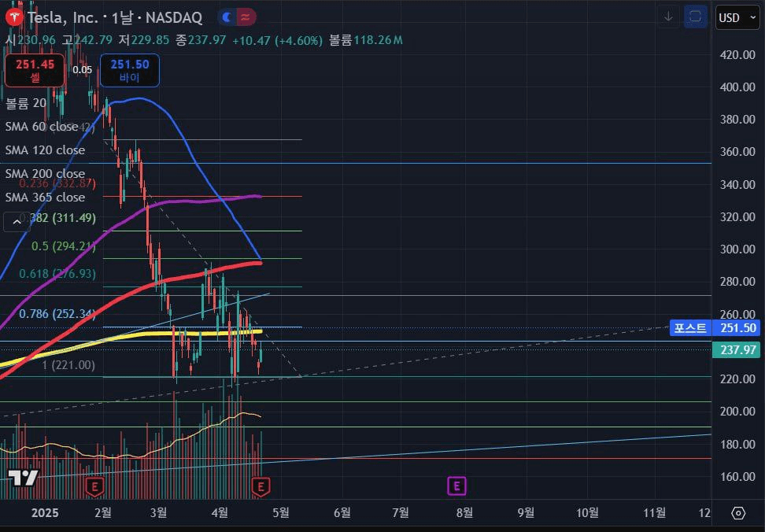This screenshot has width=765, height=532.
Task: Click the 포스트 post-market label
Action: click(x=690, y=328)
